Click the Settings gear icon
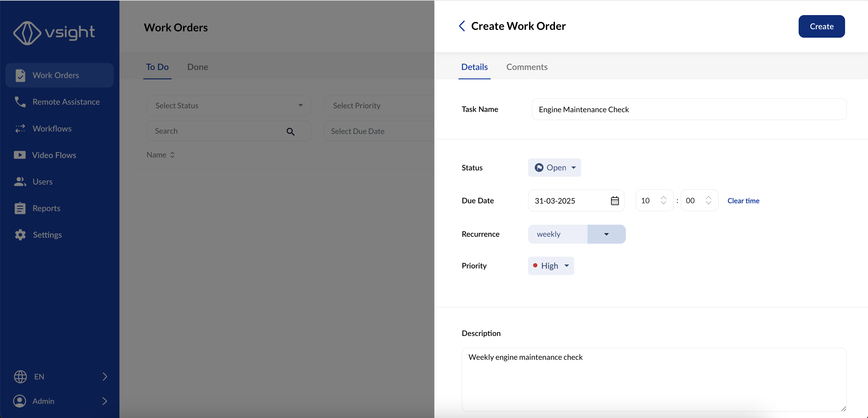The image size is (868, 418). coord(20,235)
